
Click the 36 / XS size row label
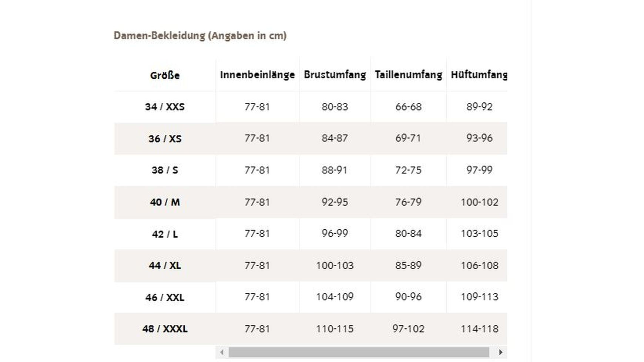(165, 139)
